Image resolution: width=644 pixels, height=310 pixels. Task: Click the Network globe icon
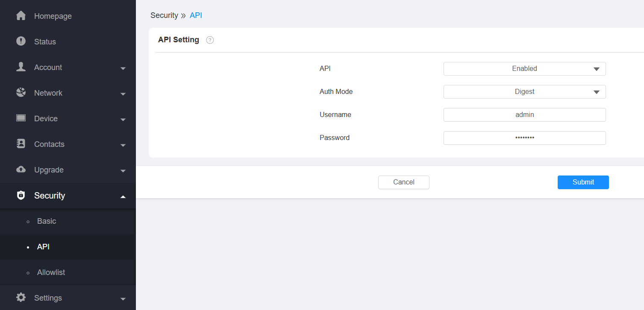click(21, 92)
